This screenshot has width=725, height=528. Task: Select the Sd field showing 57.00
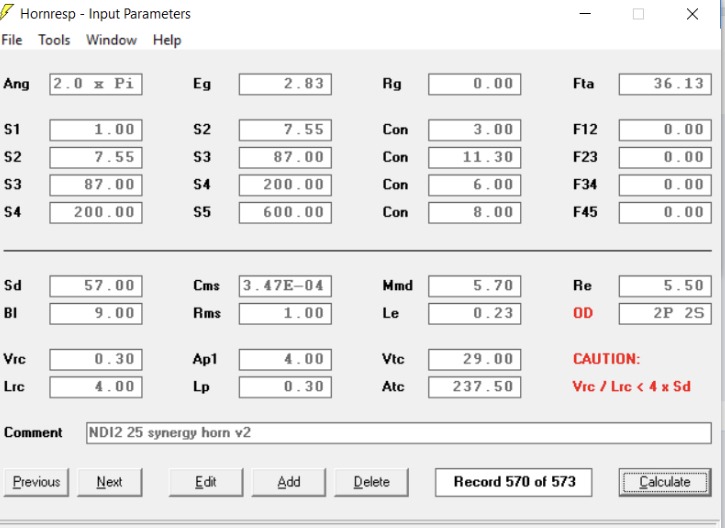pyautogui.click(x=96, y=286)
